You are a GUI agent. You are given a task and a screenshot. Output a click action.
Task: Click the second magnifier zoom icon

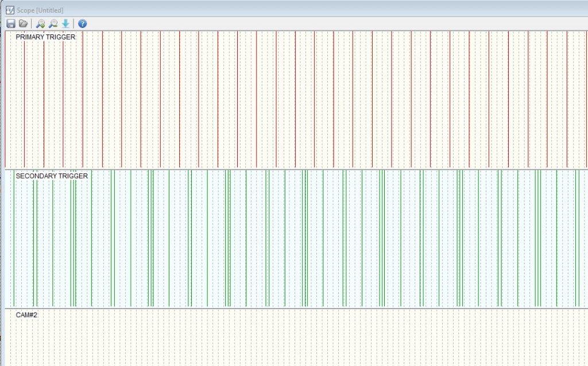tap(53, 24)
